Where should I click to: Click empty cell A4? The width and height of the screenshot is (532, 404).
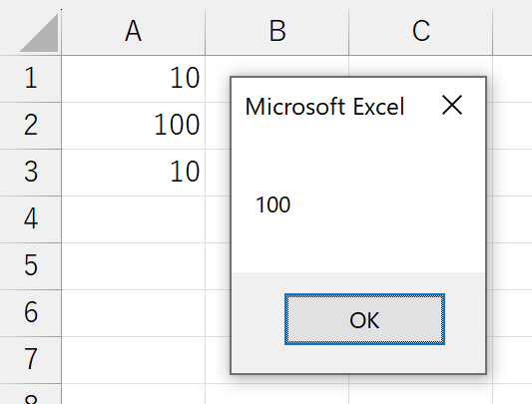pyautogui.click(x=134, y=219)
